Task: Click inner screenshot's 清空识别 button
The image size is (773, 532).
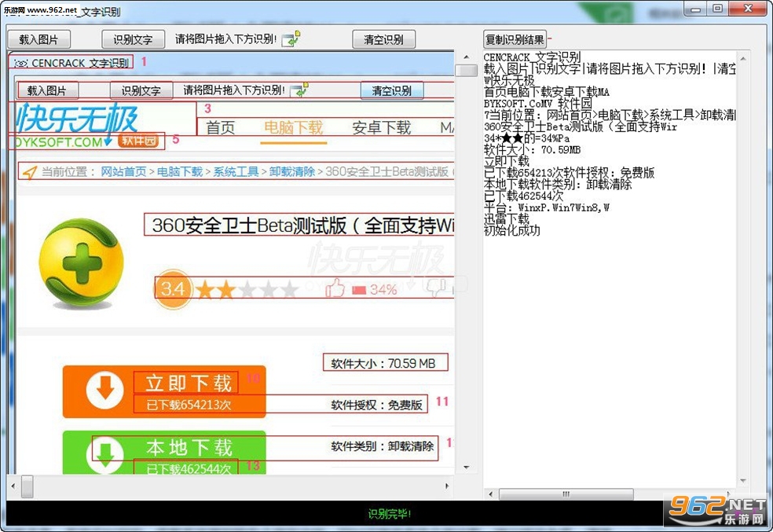Action: (x=392, y=90)
